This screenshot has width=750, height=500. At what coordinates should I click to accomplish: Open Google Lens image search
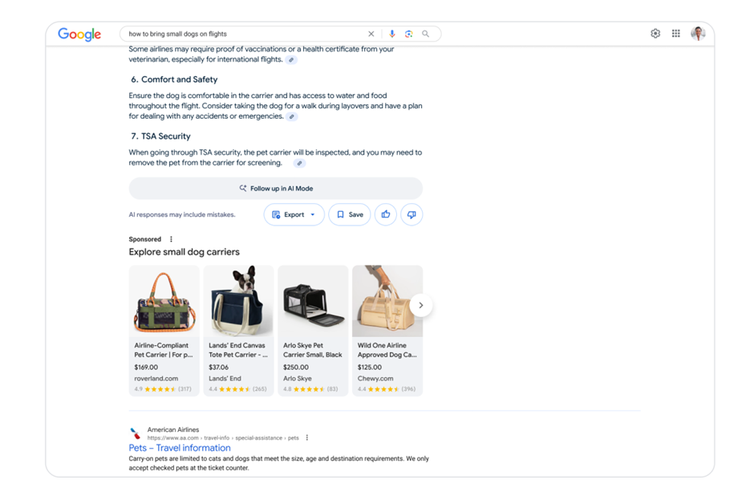(408, 34)
